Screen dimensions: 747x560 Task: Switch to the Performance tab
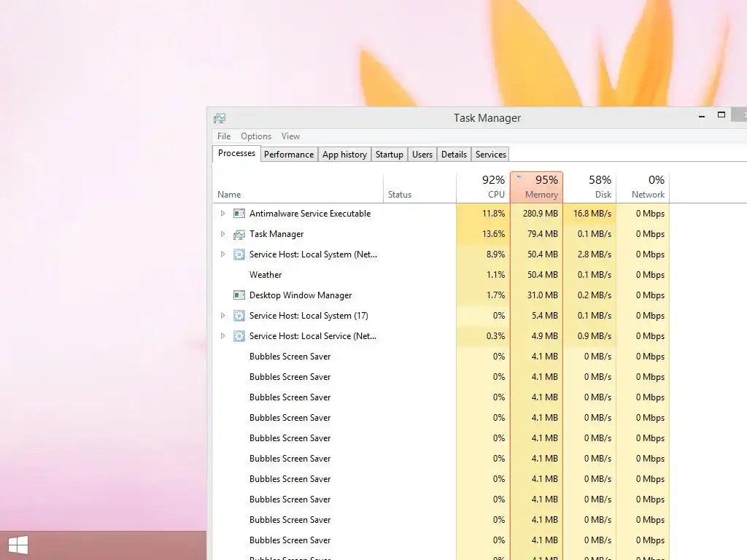click(289, 155)
